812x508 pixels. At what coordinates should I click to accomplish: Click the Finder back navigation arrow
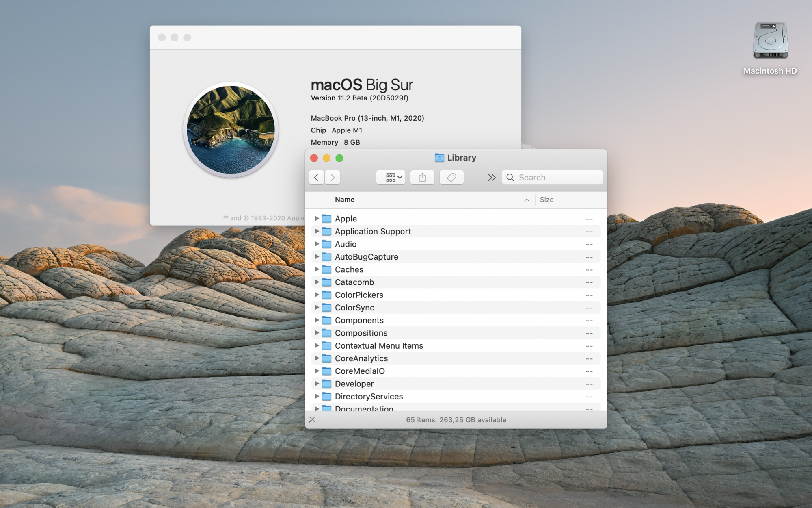coord(316,177)
